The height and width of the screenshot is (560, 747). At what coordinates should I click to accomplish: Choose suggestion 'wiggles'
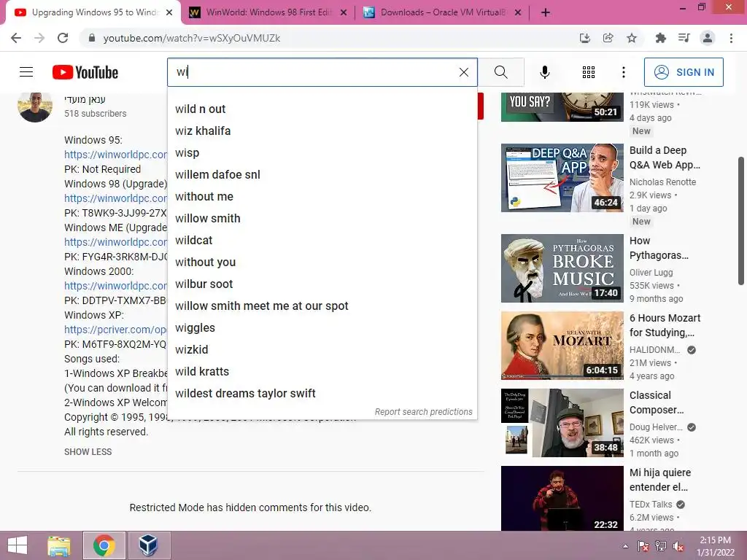pyautogui.click(x=322, y=328)
